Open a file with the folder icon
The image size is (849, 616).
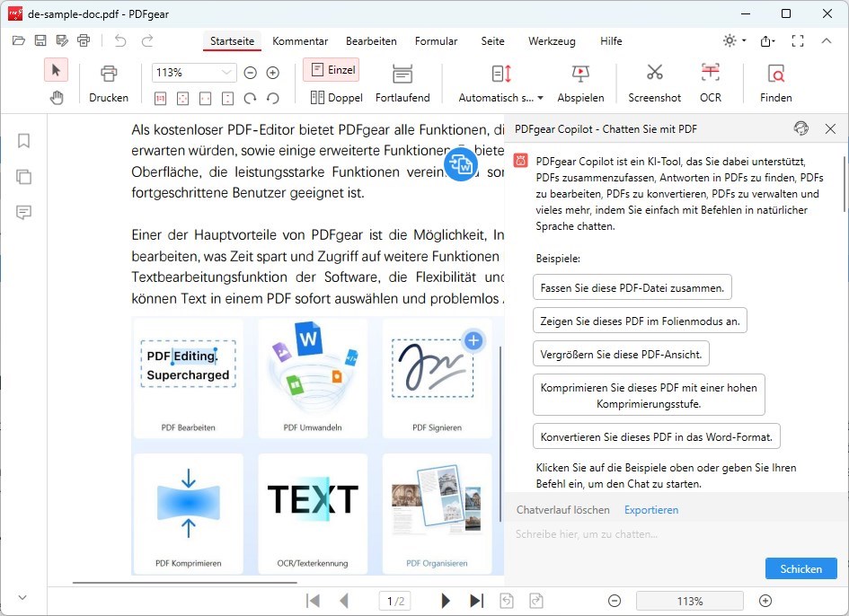coord(18,40)
